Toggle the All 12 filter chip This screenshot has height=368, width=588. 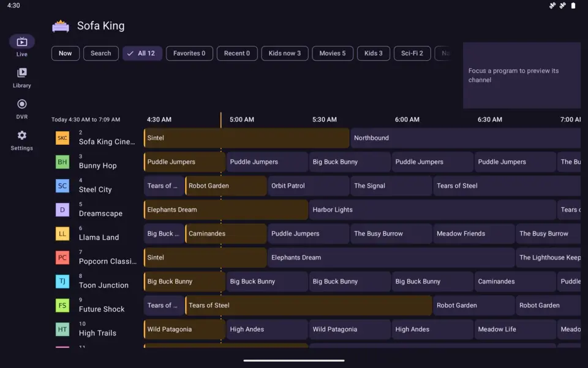pos(142,53)
